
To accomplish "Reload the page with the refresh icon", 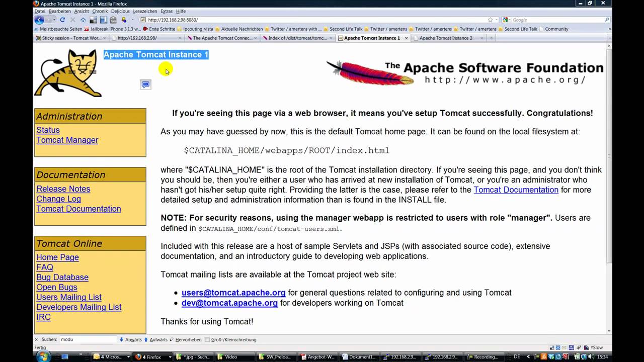I will [x=62, y=20].
